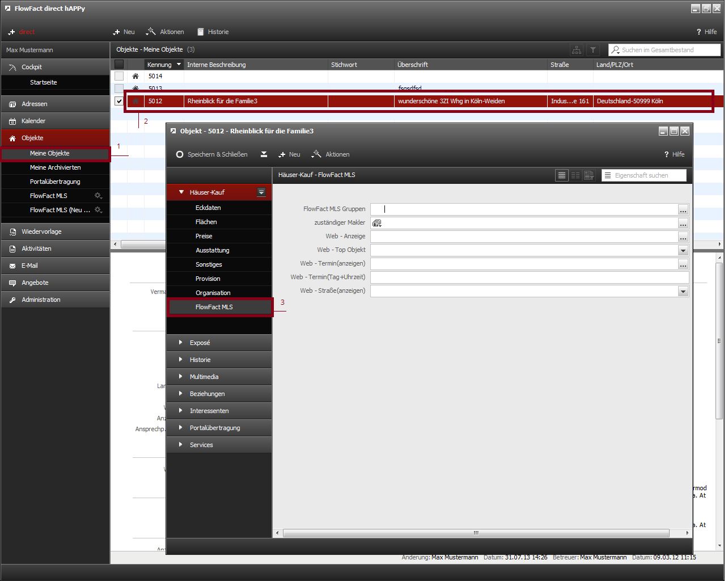Toggle the select-all checkbox in table header

click(119, 64)
